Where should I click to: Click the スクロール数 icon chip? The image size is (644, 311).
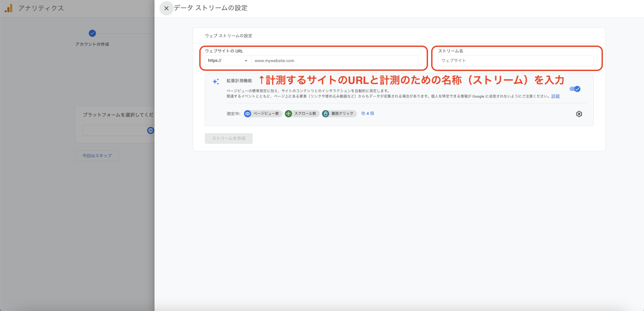289,114
